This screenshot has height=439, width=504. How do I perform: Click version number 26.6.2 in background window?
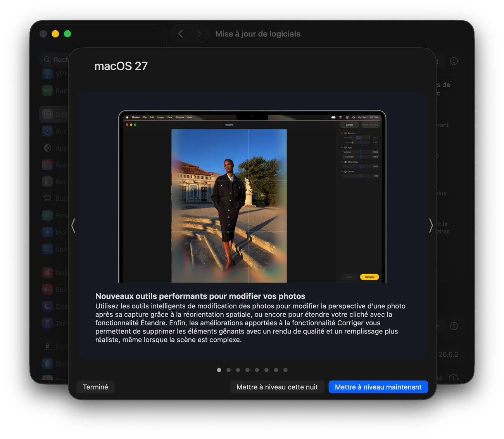click(x=448, y=354)
